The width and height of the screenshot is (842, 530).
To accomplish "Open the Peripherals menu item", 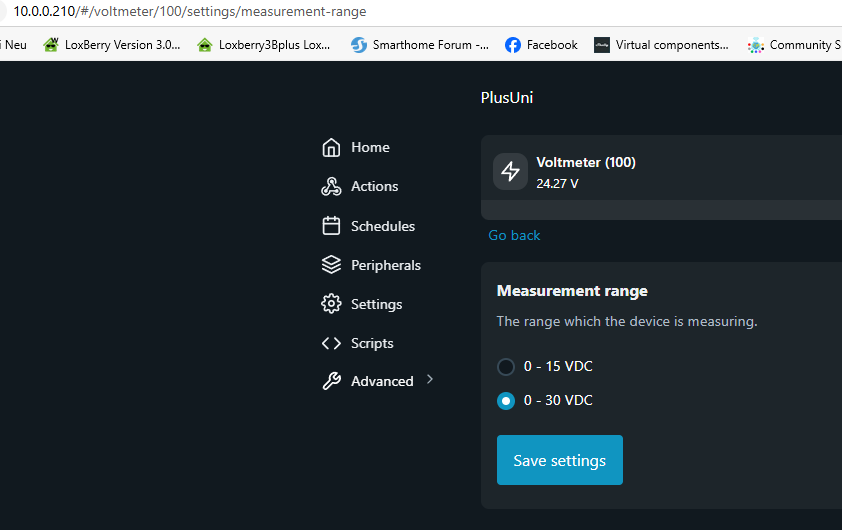I will coord(385,265).
